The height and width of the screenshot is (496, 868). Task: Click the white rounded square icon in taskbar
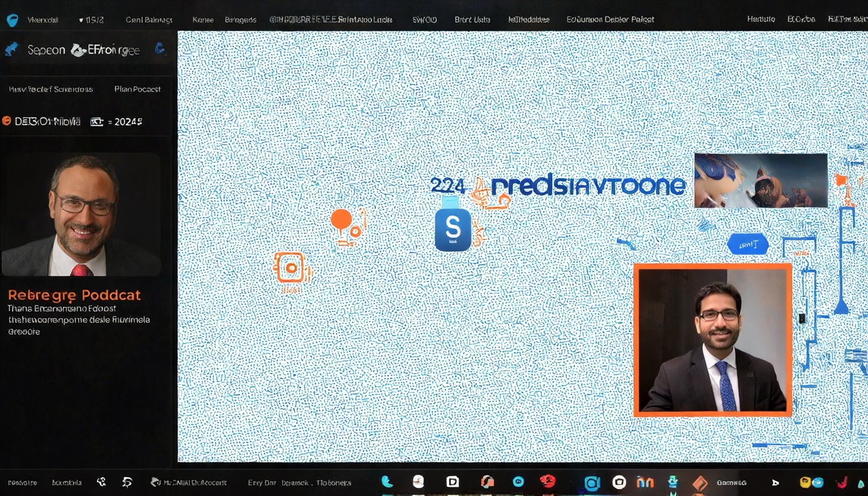(619, 482)
